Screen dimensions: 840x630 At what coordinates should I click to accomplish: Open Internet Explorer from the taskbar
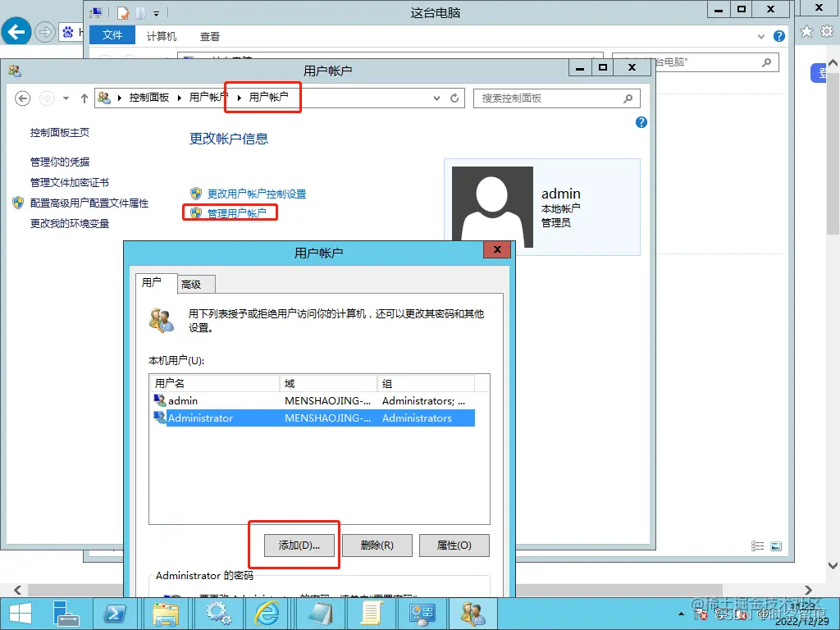coord(267,614)
